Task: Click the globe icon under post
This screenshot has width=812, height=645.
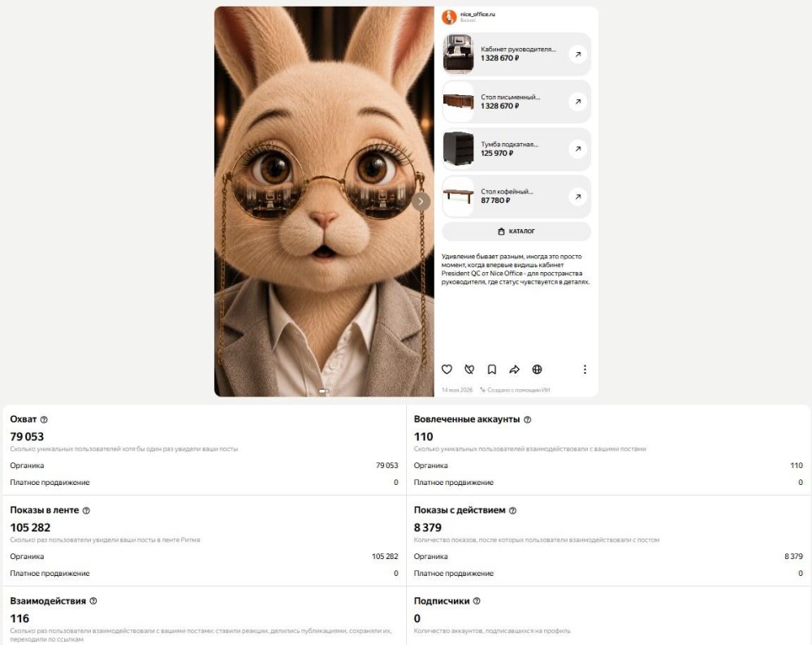Action: 537,370
